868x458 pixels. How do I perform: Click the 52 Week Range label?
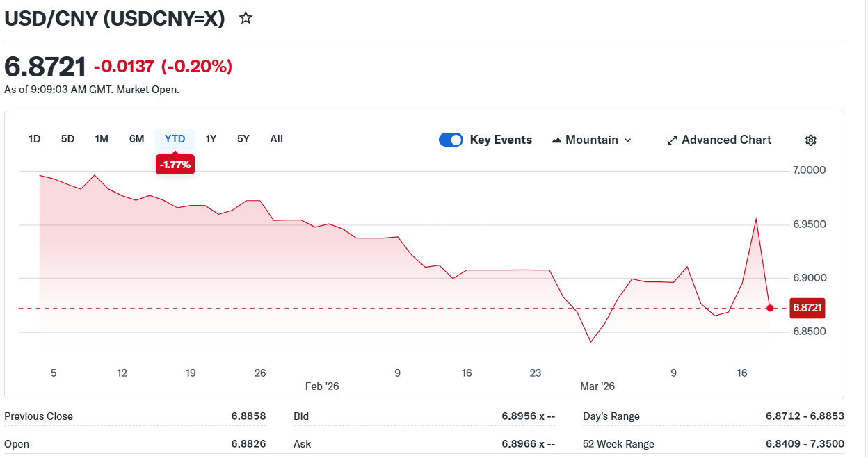618,444
